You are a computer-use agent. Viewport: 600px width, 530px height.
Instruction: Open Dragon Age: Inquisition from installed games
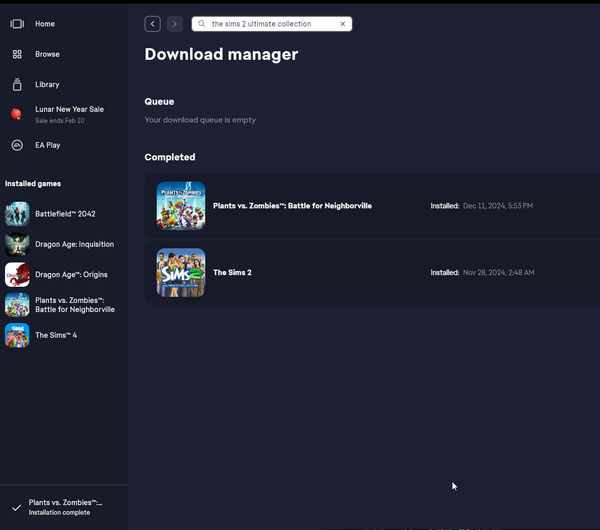tap(74, 244)
